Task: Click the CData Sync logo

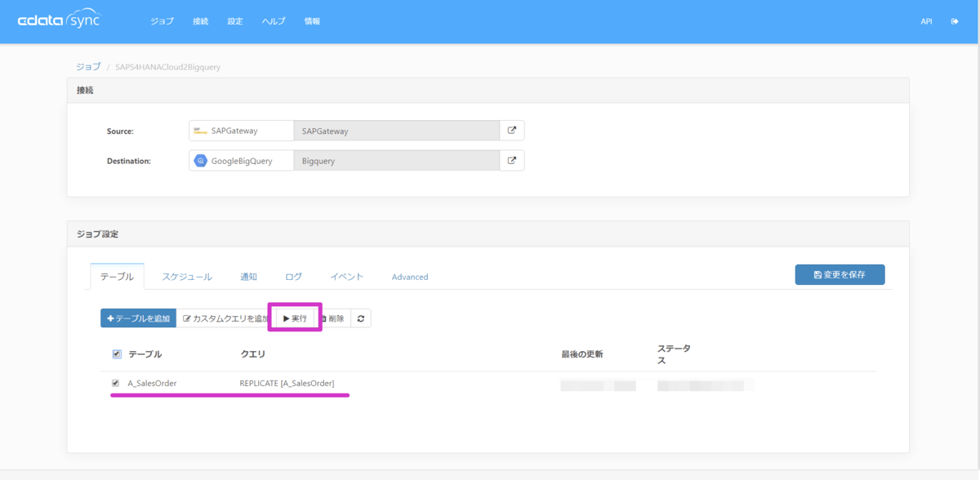Action: click(59, 21)
